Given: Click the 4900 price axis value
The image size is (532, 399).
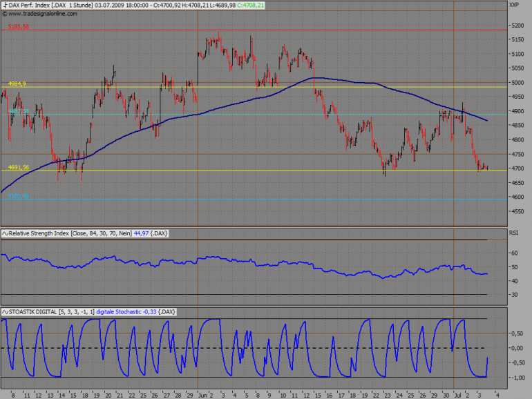Looking at the screenshot, I should pyautogui.click(x=517, y=111).
